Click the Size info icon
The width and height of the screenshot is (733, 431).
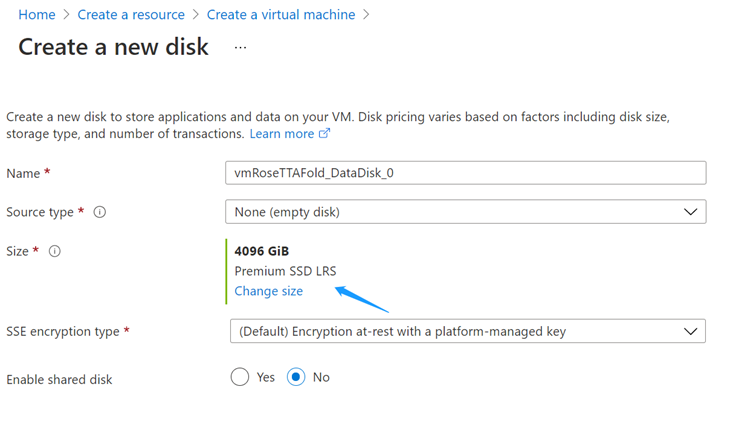[x=55, y=251]
